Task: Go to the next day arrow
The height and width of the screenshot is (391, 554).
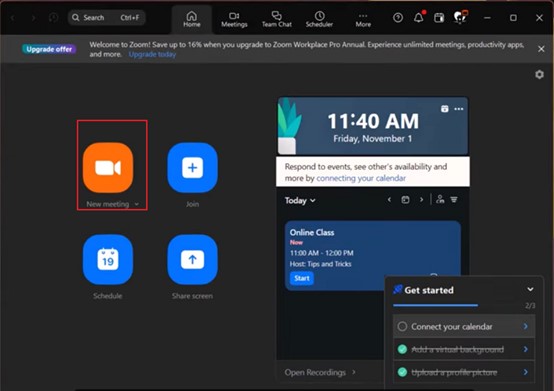Action: point(421,200)
